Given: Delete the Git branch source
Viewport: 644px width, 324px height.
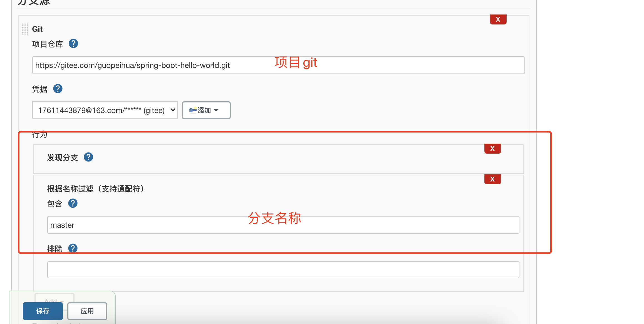Looking at the screenshot, I should pyautogui.click(x=498, y=19).
